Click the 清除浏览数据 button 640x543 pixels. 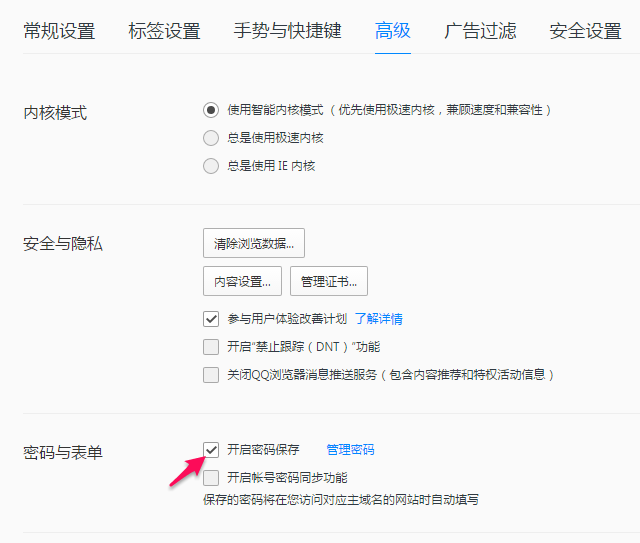pos(254,243)
